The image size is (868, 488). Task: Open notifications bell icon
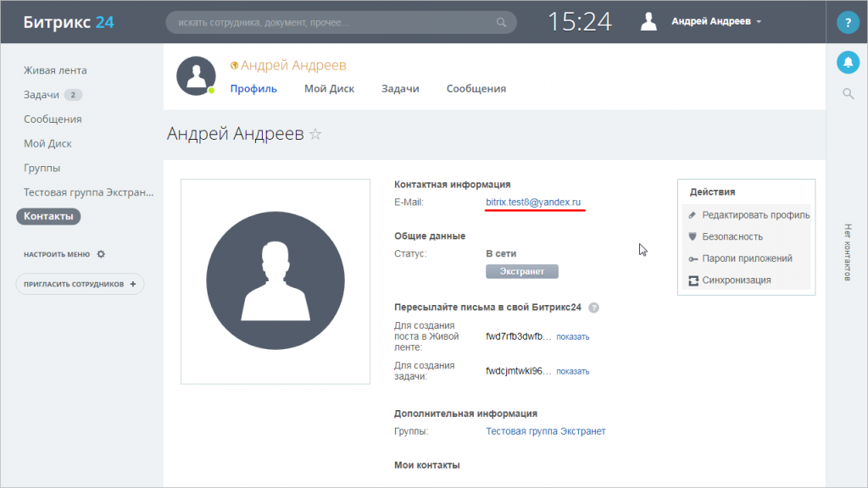(x=848, y=63)
